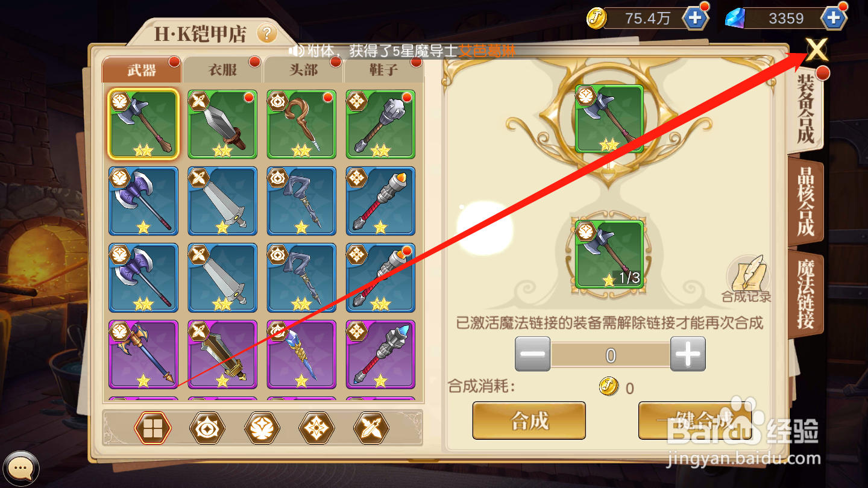
Task: Filter by the eye emblem icon
Action: [207, 428]
